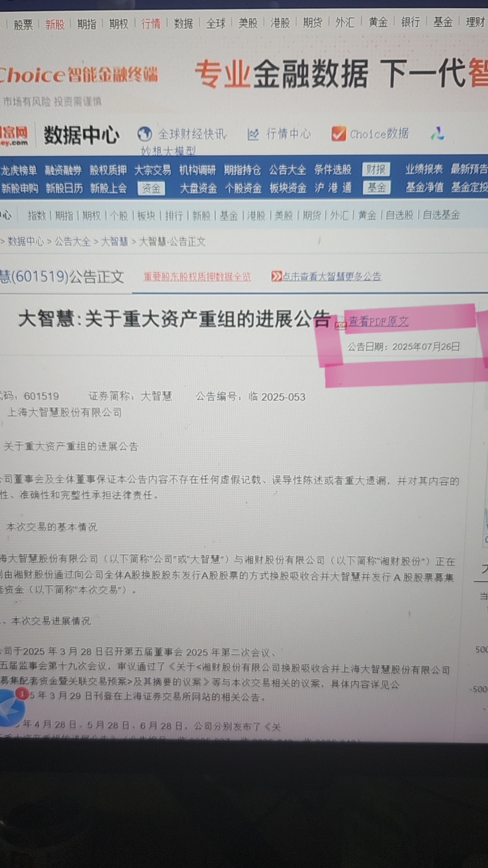Click the 数据中心 heading logo

82,135
